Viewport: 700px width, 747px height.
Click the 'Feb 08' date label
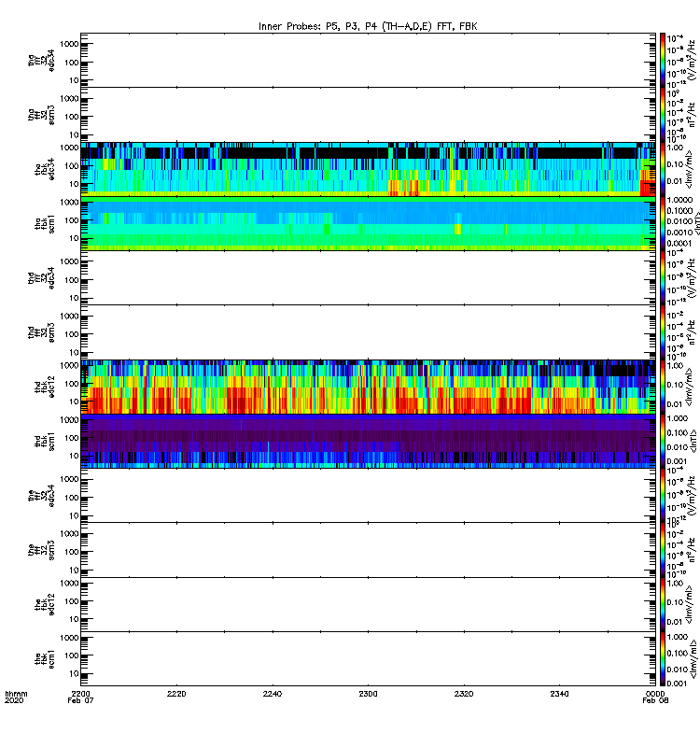[x=655, y=700]
